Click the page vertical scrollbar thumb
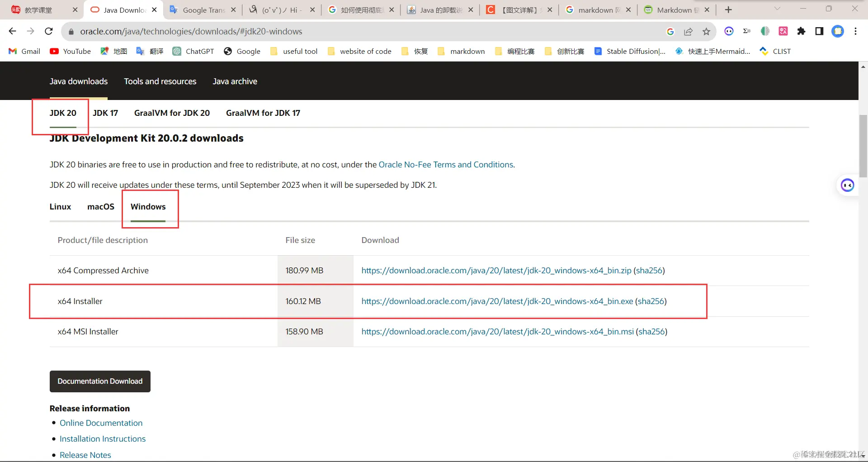The width and height of the screenshot is (868, 462). [863, 146]
